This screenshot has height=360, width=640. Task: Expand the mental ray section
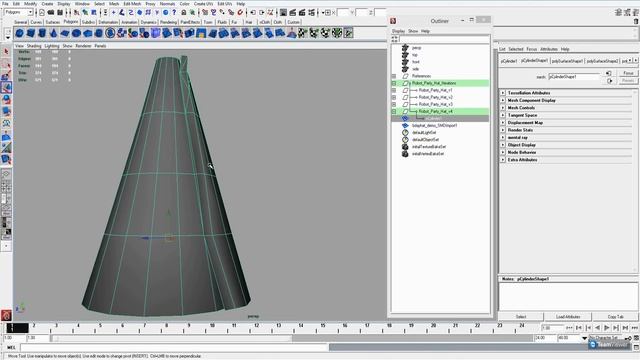[x=503, y=138]
